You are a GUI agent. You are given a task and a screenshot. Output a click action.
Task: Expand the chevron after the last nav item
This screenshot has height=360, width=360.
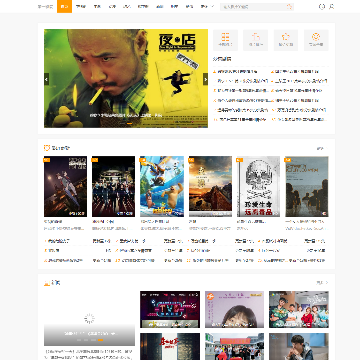tap(213, 6)
